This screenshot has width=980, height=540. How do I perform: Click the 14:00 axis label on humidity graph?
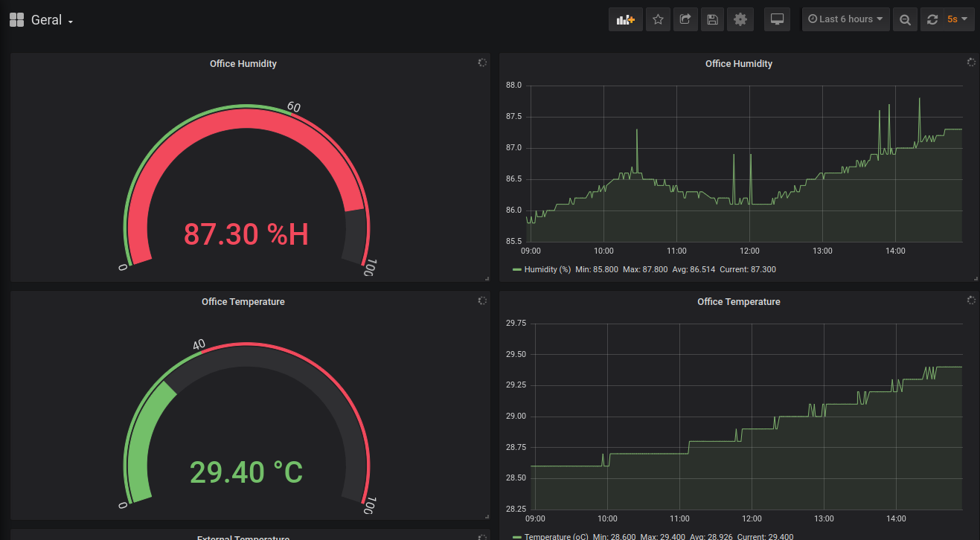895,251
